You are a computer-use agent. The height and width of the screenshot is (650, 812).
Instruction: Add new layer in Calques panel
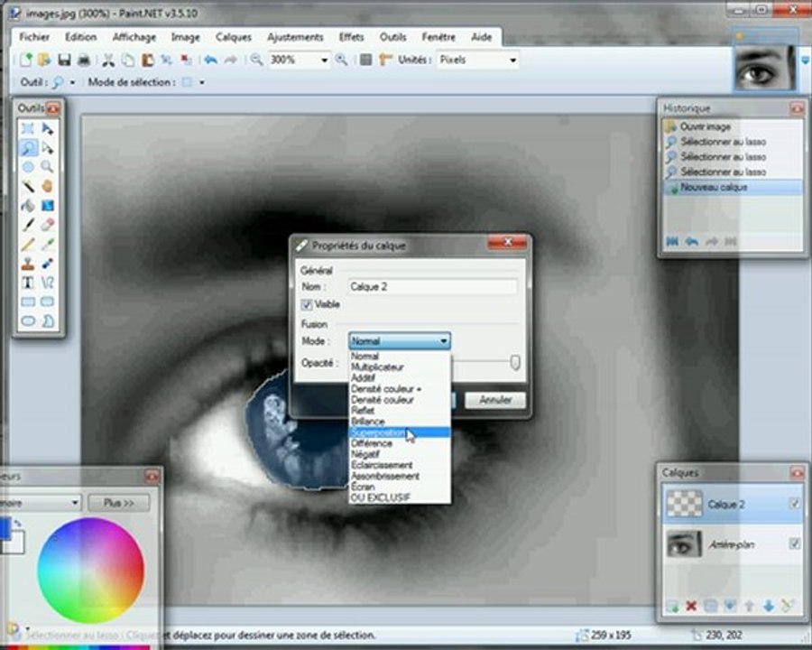coord(672,606)
